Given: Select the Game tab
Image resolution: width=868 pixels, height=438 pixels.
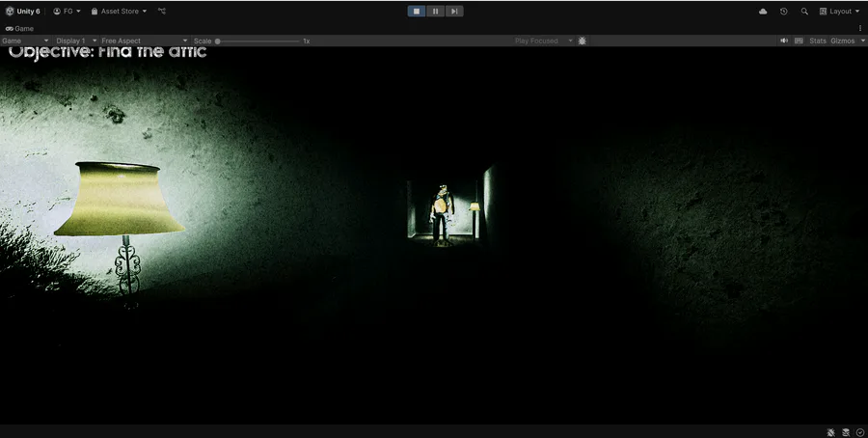Looking at the screenshot, I should tap(20, 28).
